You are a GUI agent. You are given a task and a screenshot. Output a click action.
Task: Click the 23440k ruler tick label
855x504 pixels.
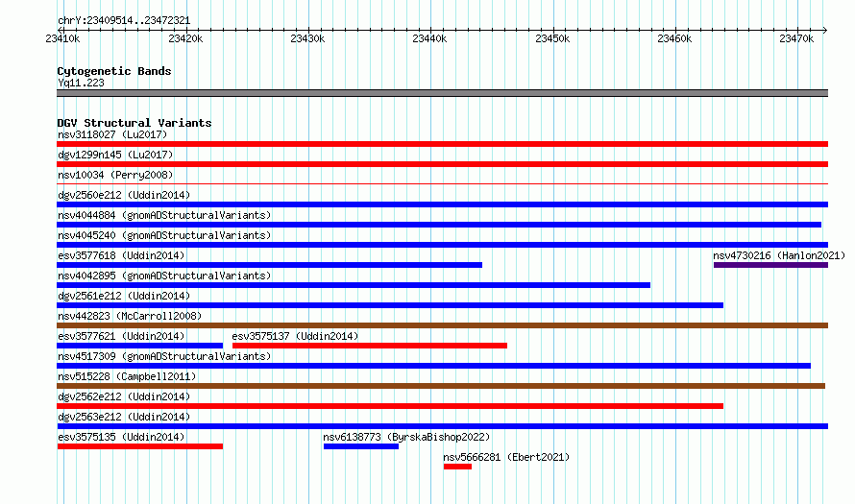tap(429, 38)
